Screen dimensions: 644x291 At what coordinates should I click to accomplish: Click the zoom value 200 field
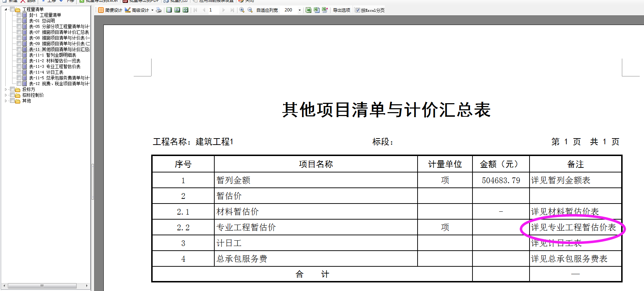tap(289, 10)
